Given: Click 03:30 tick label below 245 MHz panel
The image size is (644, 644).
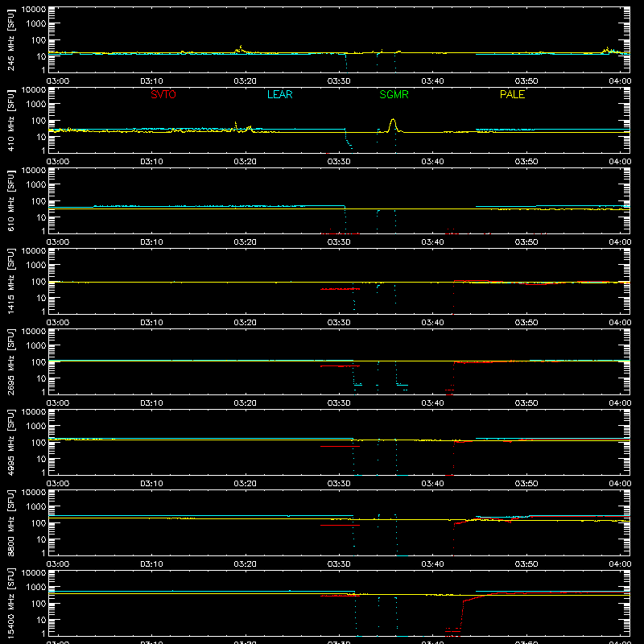Looking at the screenshot, I should 339,81.
